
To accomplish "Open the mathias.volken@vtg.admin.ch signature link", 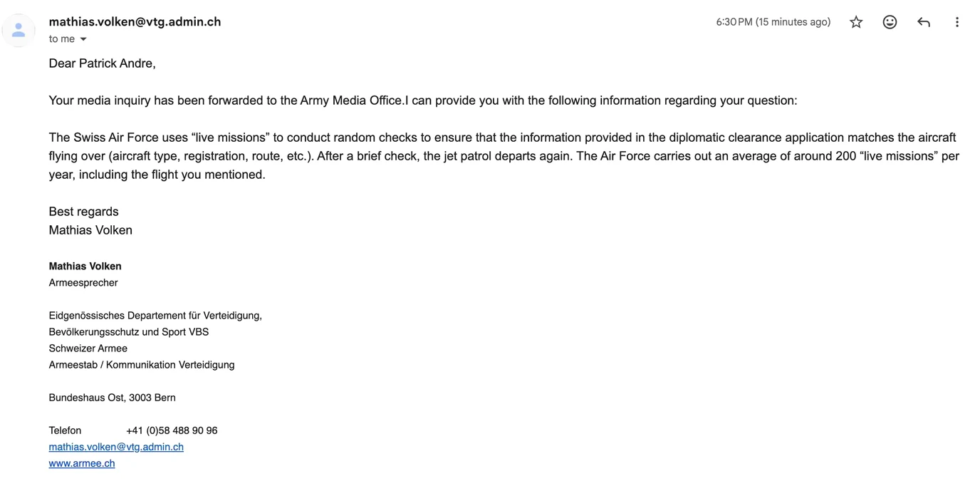I will (x=116, y=447).
